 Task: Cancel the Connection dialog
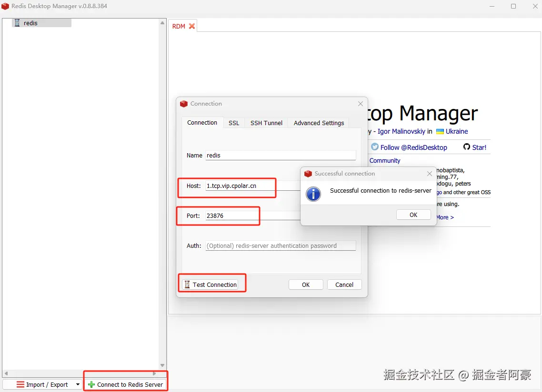344,284
